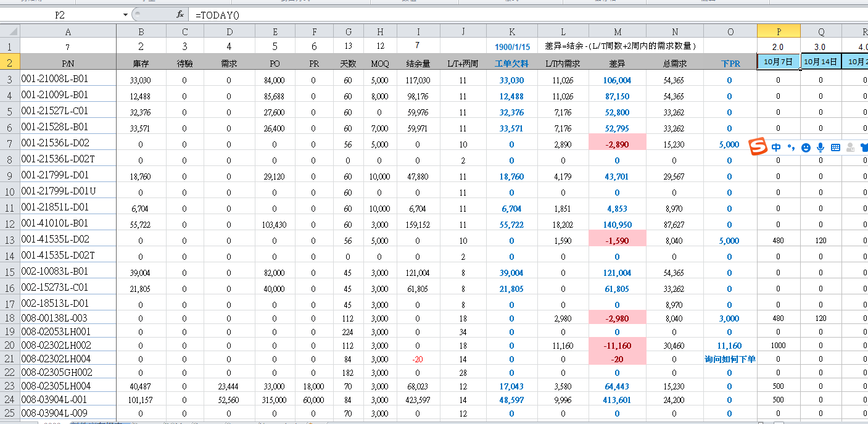Viewport: 868px width, 424px height.
Task: Expand the Name Box dropdown arrow
Action: [x=126, y=14]
